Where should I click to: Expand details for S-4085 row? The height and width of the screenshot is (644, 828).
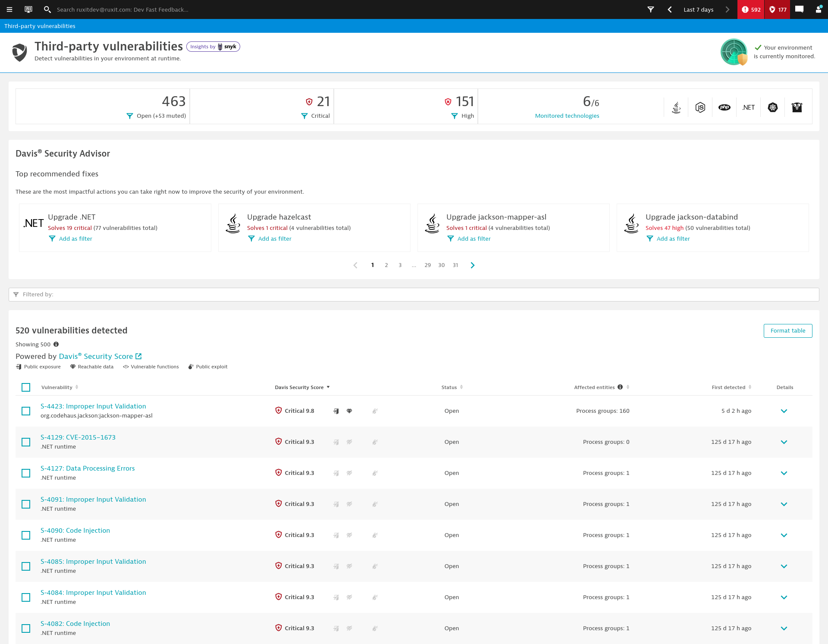pyautogui.click(x=784, y=566)
